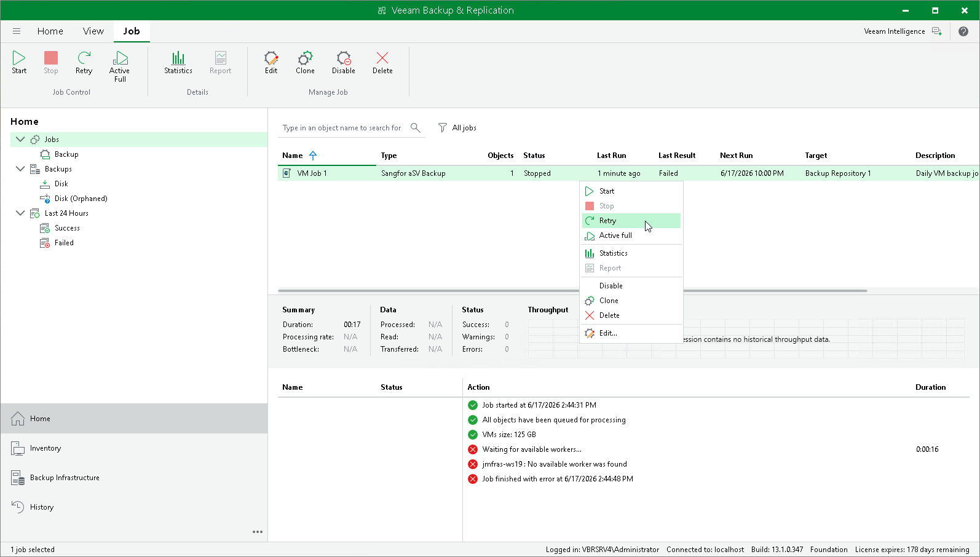Open the hamburger main menu

[17, 31]
